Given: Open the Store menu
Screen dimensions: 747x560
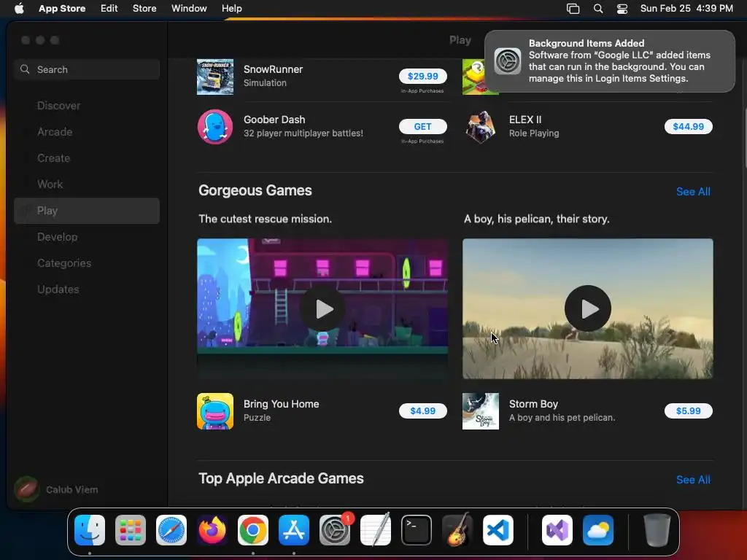Looking at the screenshot, I should [144, 9].
